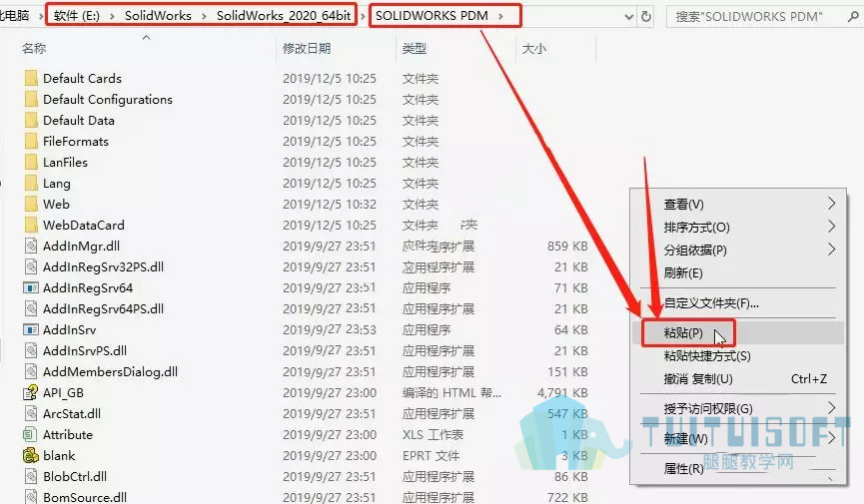Open 新建(W) context menu entry

tap(738, 438)
